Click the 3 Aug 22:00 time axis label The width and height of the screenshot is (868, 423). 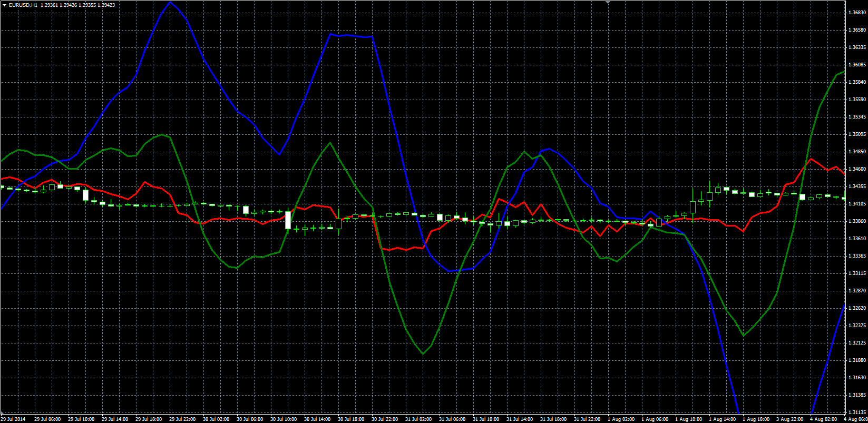[789, 419]
